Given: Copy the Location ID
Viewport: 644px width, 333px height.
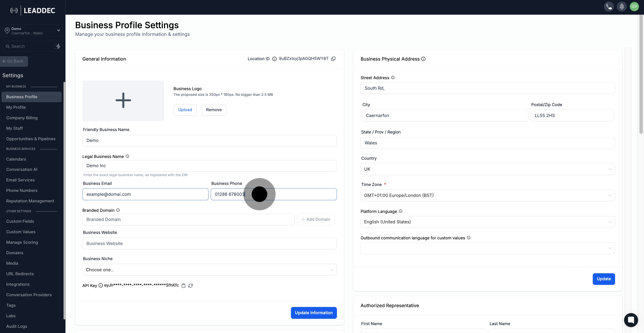Looking at the screenshot, I should (333, 59).
